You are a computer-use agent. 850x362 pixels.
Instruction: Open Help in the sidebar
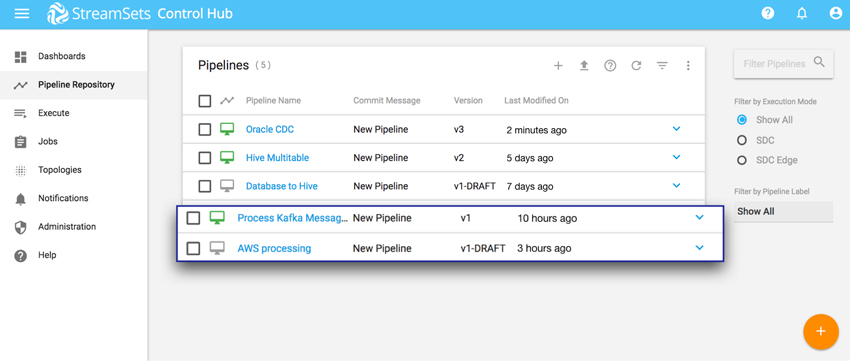coord(74,255)
